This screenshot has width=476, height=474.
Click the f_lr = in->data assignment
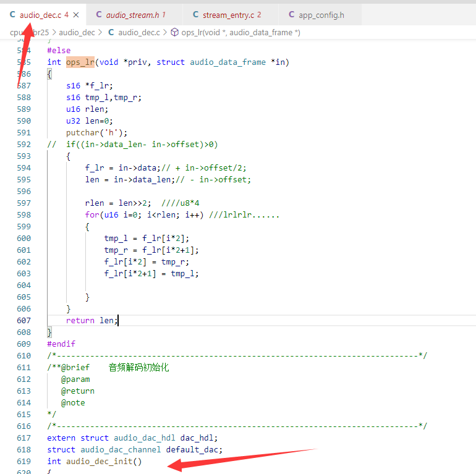[122, 168]
